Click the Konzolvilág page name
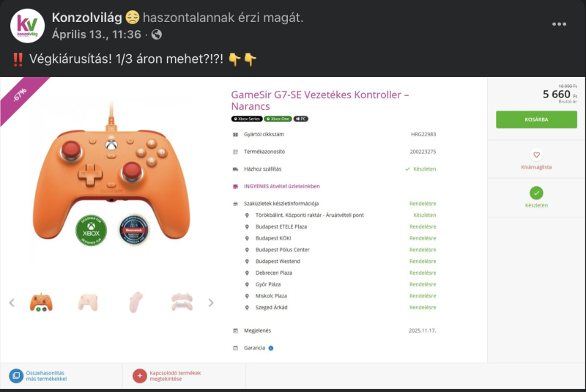The width and height of the screenshot is (586, 392). 86,17
